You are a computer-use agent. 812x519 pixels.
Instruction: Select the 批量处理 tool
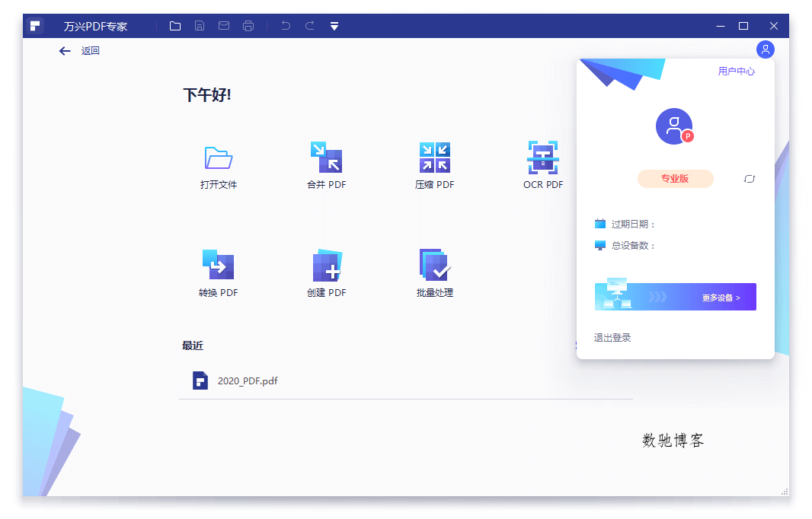click(434, 273)
